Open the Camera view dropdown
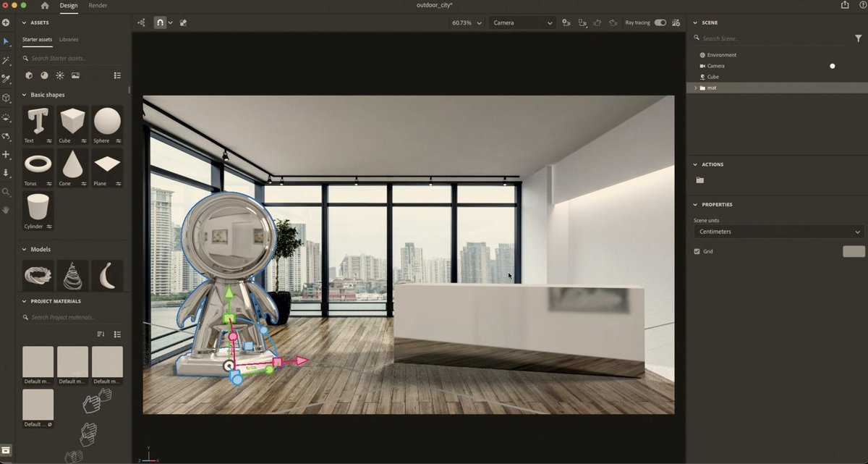Image resolution: width=868 pixels, height=464 pixels. click(522, 22)
